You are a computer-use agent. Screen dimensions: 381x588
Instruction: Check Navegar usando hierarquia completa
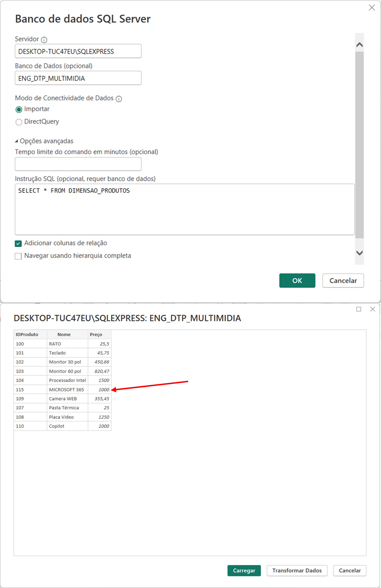[18, 256]
